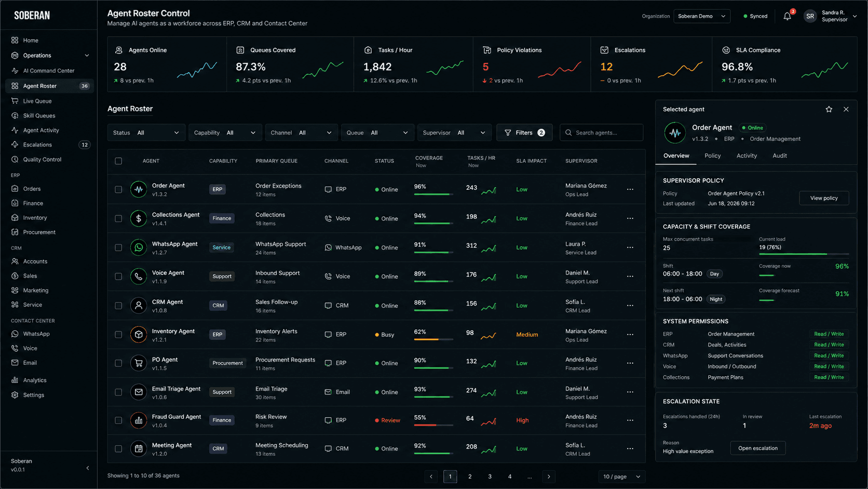Image resolution: width=868 pixels, height=489 pixels.
Task: Click the Voice Agent phone icon
Action: click(x=139, y=276)
